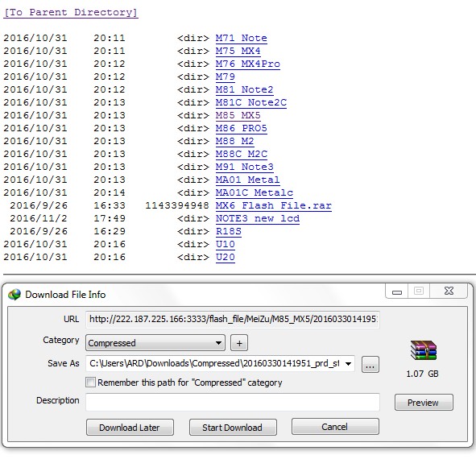Open the U10 directory link

pyautogui.click(x=226, y=244)
